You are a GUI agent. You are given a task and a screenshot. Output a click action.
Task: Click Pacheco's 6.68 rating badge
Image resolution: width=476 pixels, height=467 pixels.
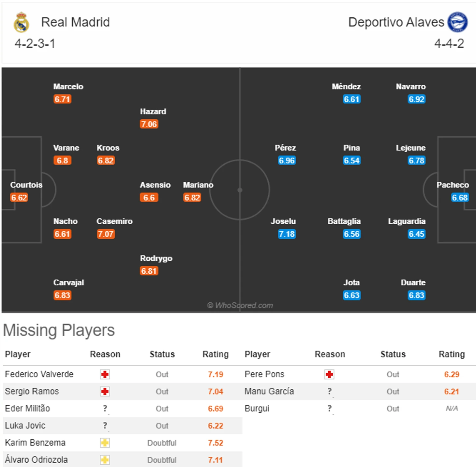click(x=460, y=198)
